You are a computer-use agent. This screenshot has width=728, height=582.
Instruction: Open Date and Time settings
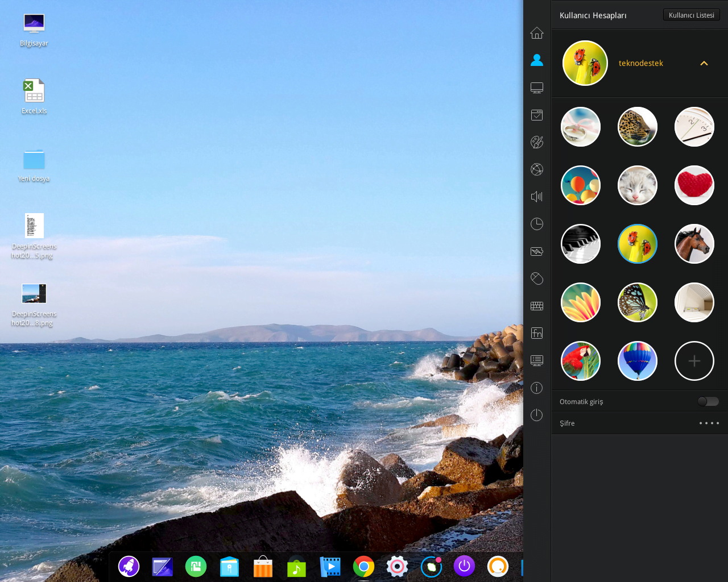[x=537, y=223]
